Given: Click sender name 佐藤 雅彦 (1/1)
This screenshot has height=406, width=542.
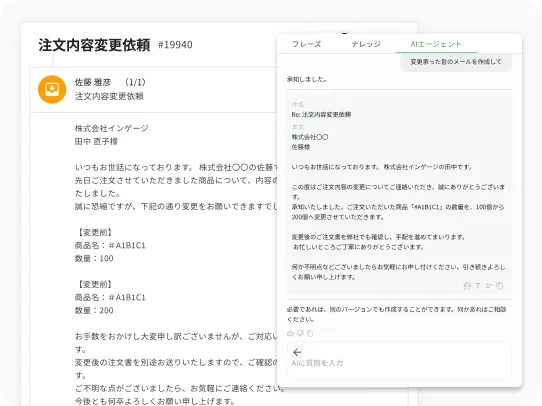Looking at the screenshot, I should (110, 82).
